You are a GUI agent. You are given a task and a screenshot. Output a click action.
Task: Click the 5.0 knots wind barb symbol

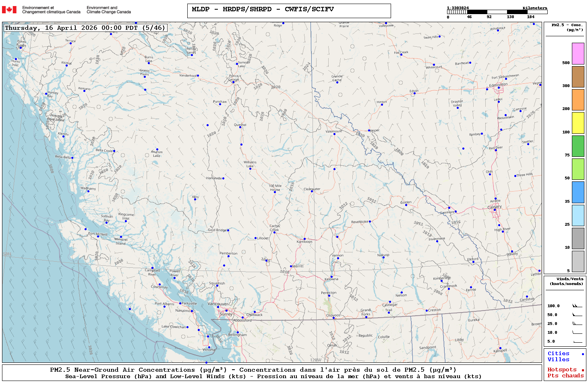pos(577,341)
